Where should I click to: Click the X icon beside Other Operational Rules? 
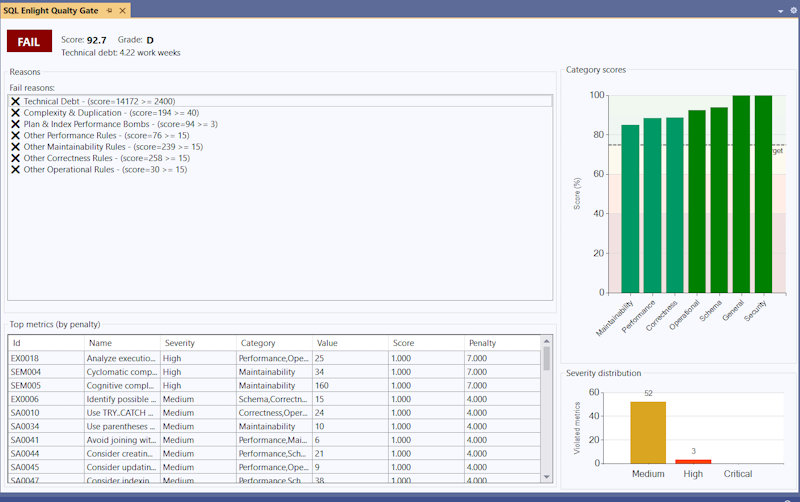[x=16, y=169]
